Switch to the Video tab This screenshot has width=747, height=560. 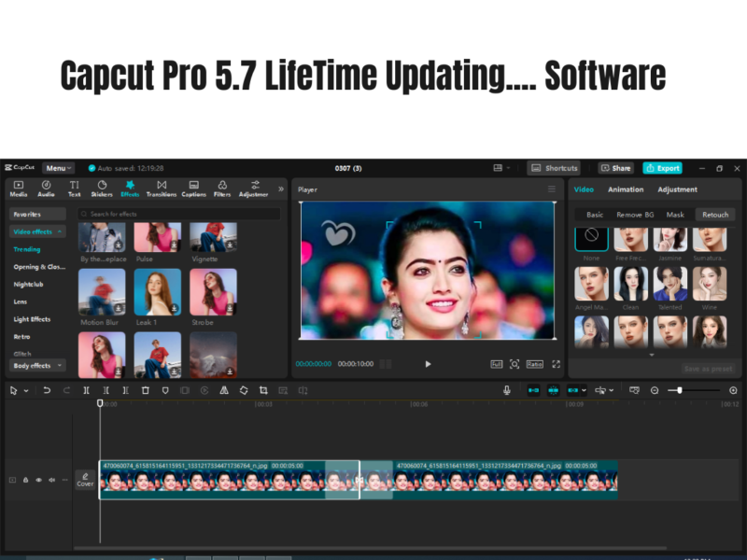point(584,189)
